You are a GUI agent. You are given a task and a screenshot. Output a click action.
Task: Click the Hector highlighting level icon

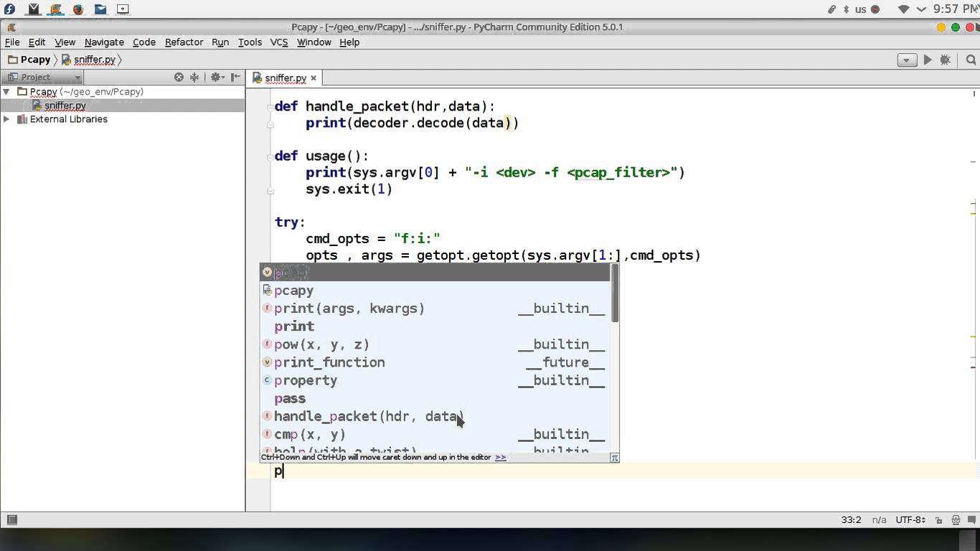coord(956,519)
